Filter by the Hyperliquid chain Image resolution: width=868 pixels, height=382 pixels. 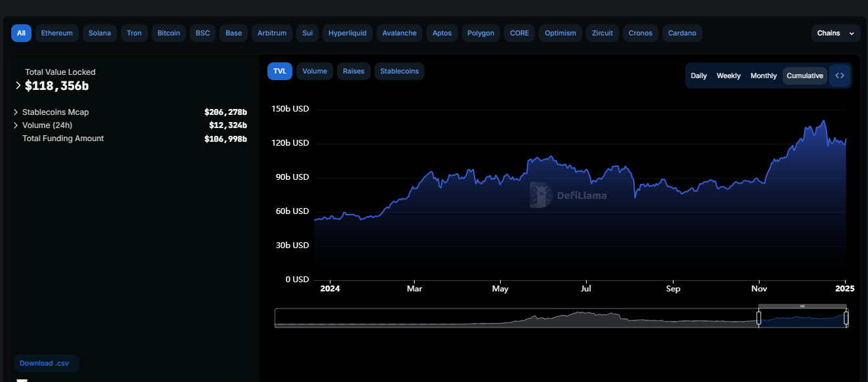coord(348,33)
